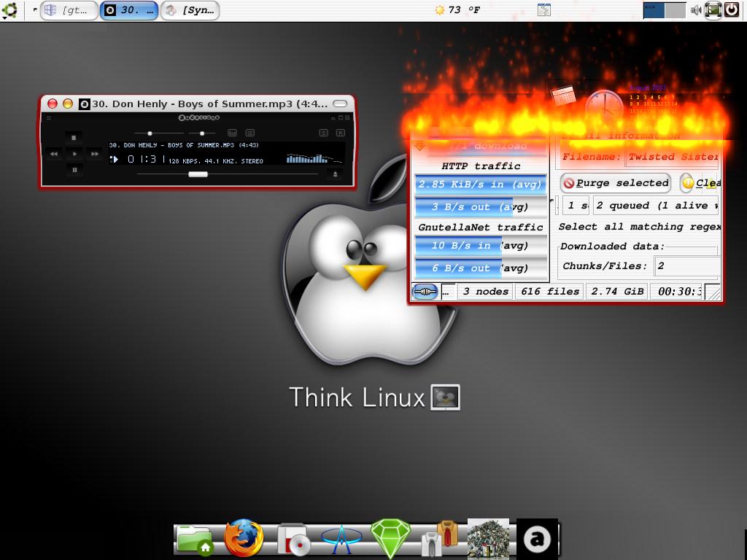The image size is (747, 560).
Task: Click the downloads arrow icon in gtk-gnutella
Action: (x=419, y=145)
